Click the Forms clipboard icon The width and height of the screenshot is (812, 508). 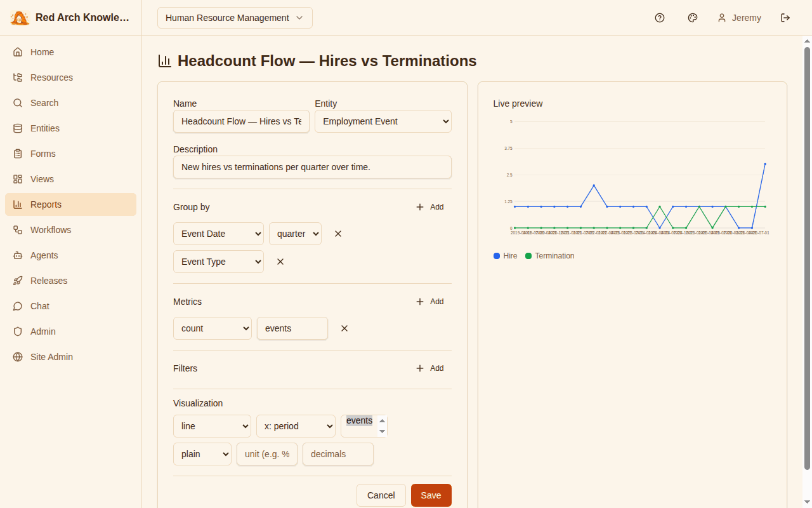[x=18, y=154]
